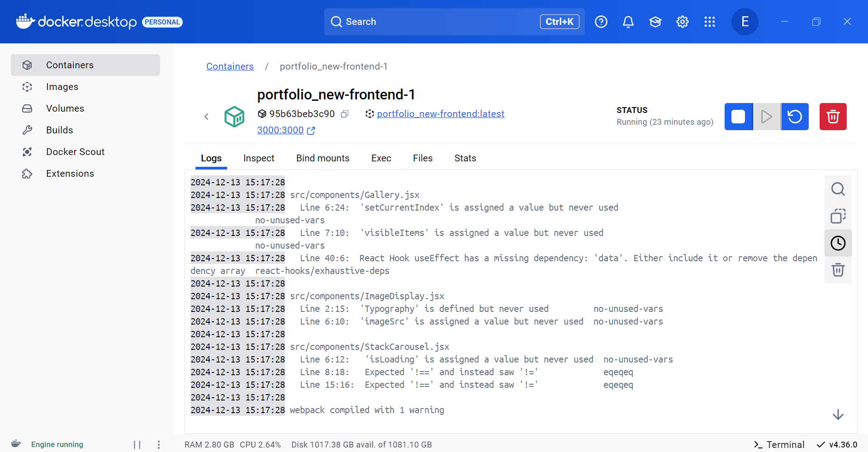Open Volumes in the sidebar
The width and height of the screenshot is (868, 452).
pyautogui.click(x=85, y=108)
